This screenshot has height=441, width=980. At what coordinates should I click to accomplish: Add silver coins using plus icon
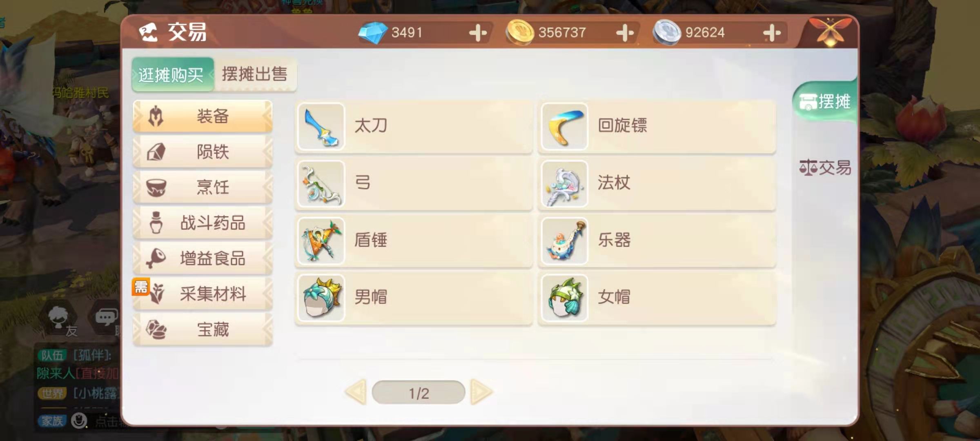click(x=772, y=33)
